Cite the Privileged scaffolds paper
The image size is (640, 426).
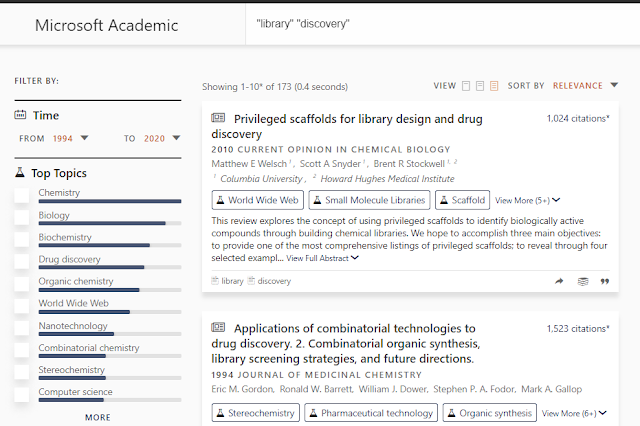point(605,281)
